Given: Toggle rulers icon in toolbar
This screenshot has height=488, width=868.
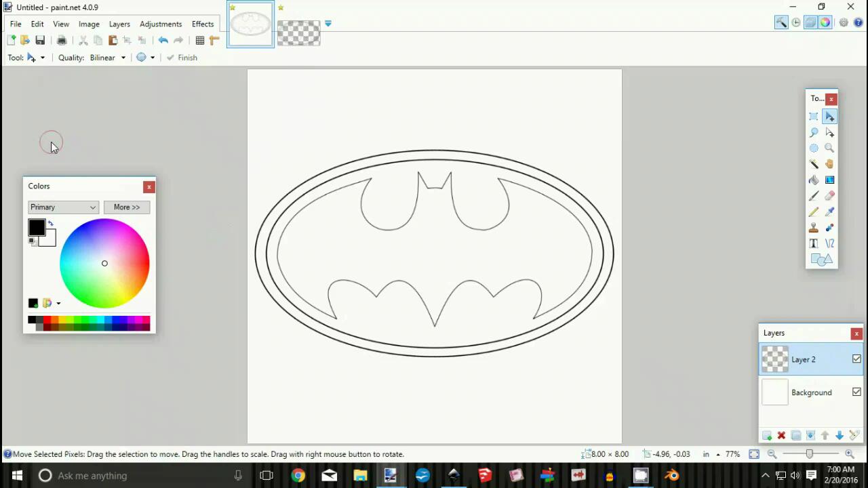Looking at the screenshot, I should pos(214,41).
